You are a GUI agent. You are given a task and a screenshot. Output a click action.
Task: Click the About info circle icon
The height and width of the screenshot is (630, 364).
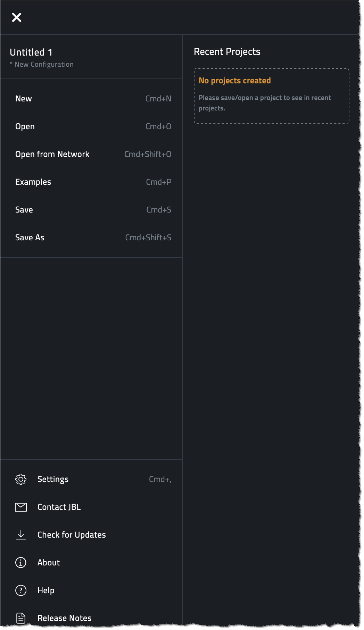pyautogui.click(x=21, y=563)
